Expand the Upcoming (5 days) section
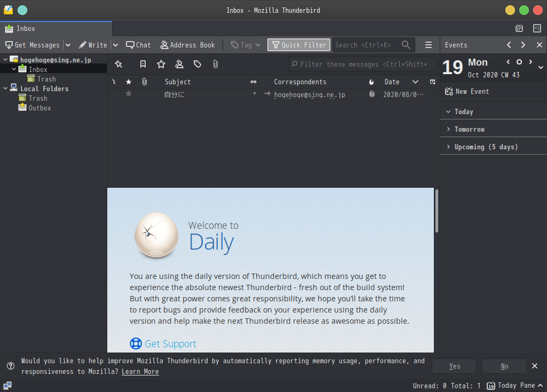The width and height of the screenshot is (547, 392). 448,147
